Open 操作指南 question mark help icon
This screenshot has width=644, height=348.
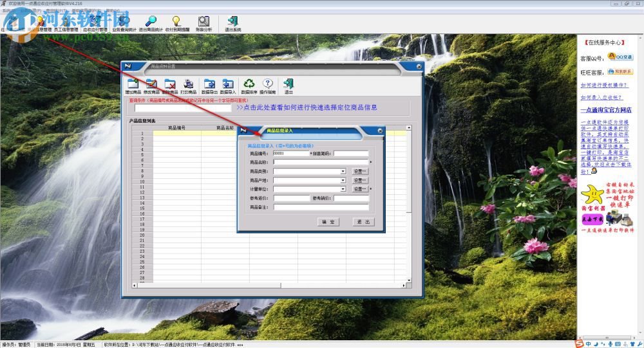[268, 86]
